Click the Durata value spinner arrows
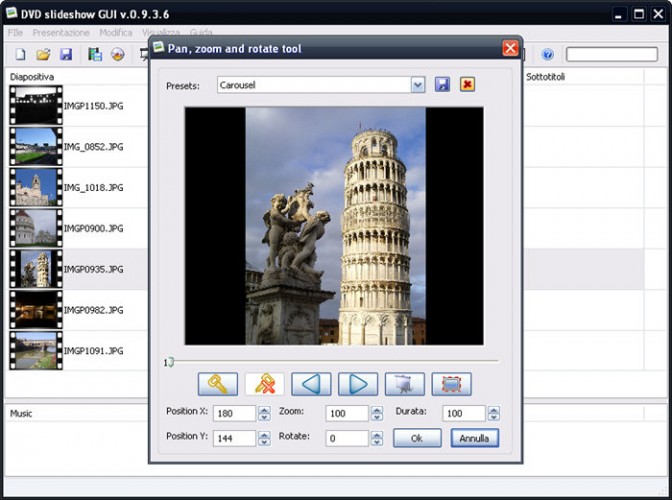 [x=494, y=413]
